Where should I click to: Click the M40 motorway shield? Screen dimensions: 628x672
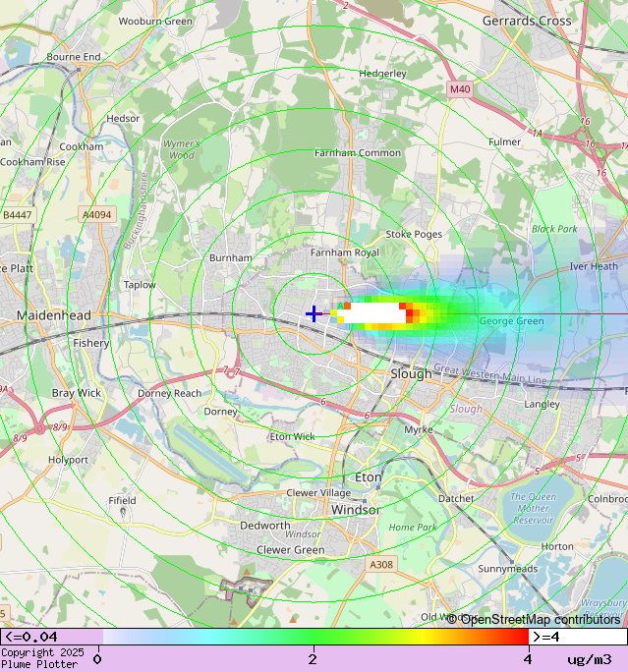tap(460, 89)
